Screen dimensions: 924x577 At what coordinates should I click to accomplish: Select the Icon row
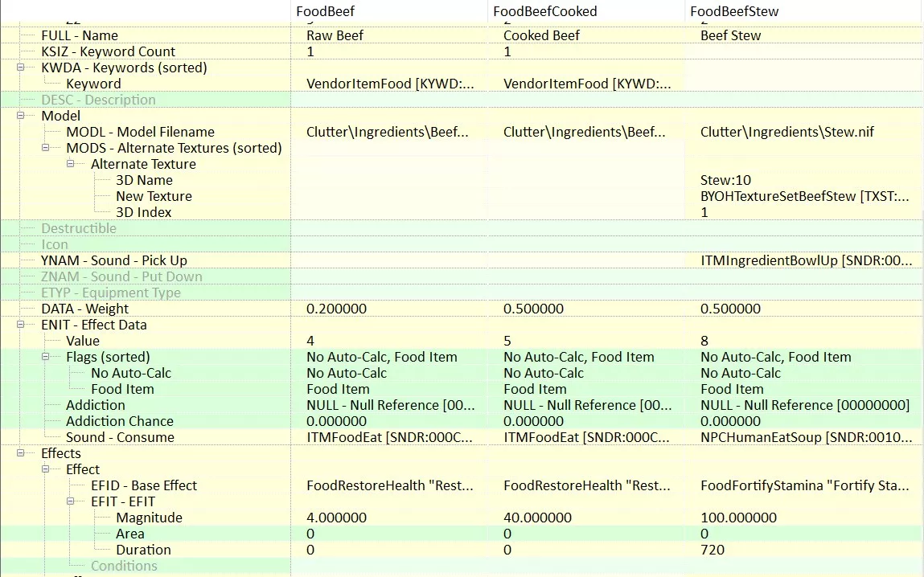54,244
